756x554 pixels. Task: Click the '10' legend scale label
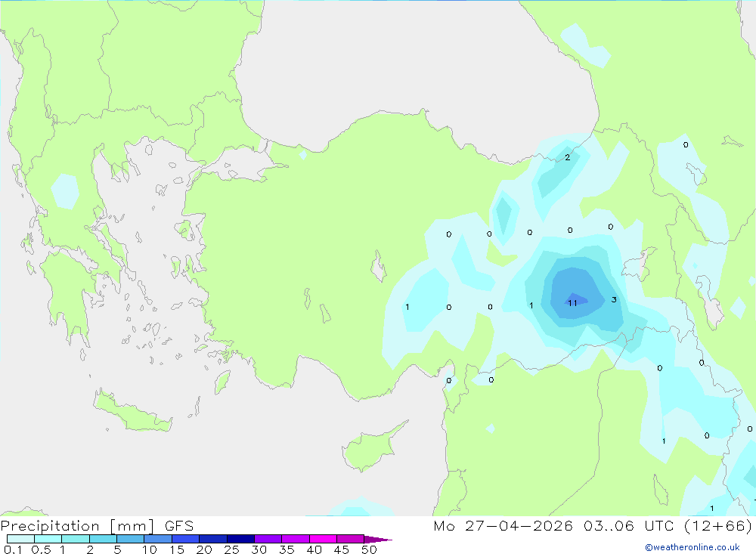point(150,549)
